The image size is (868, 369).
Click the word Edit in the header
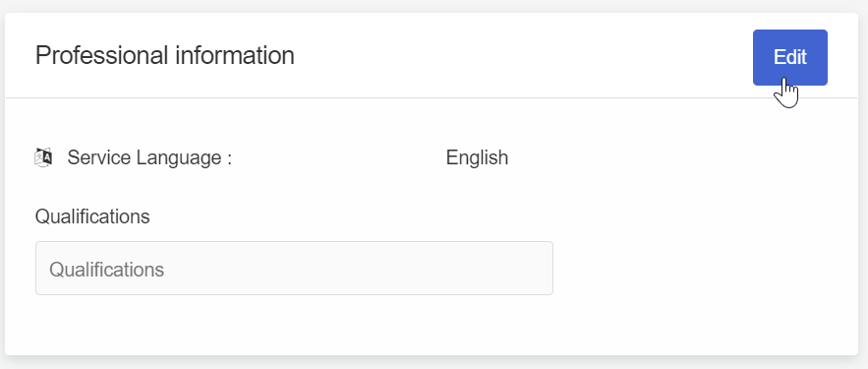tap(790, 57)
